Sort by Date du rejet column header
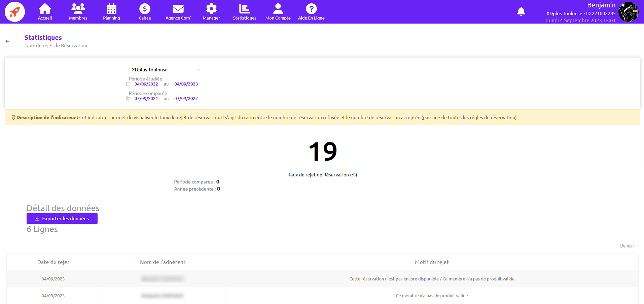 click(x=53, y=262)
